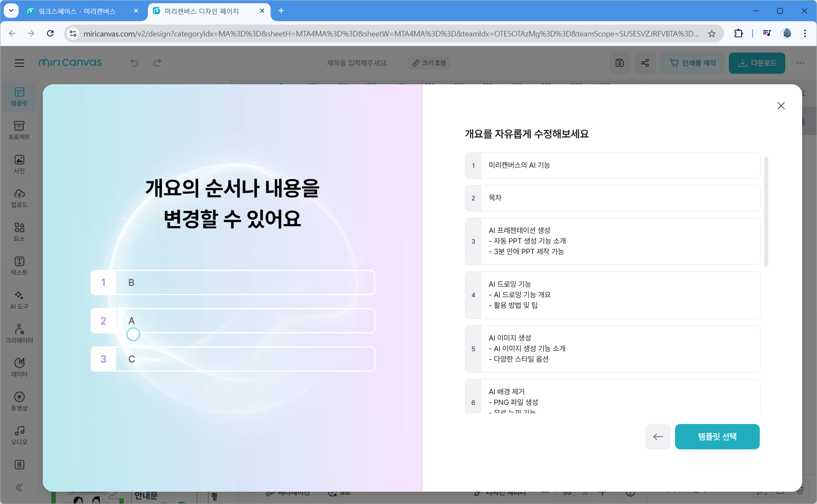Click the back arrow button
817x504 pixels.
658,437
